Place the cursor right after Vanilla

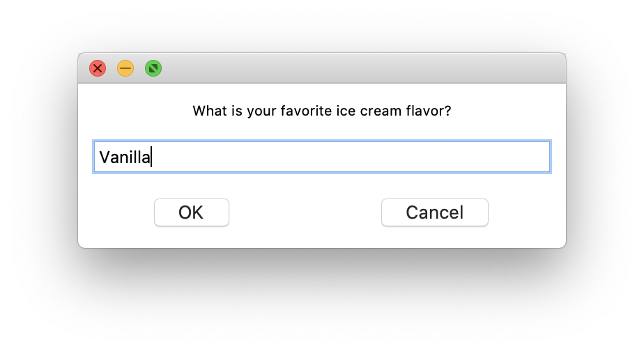coord(152,157)
